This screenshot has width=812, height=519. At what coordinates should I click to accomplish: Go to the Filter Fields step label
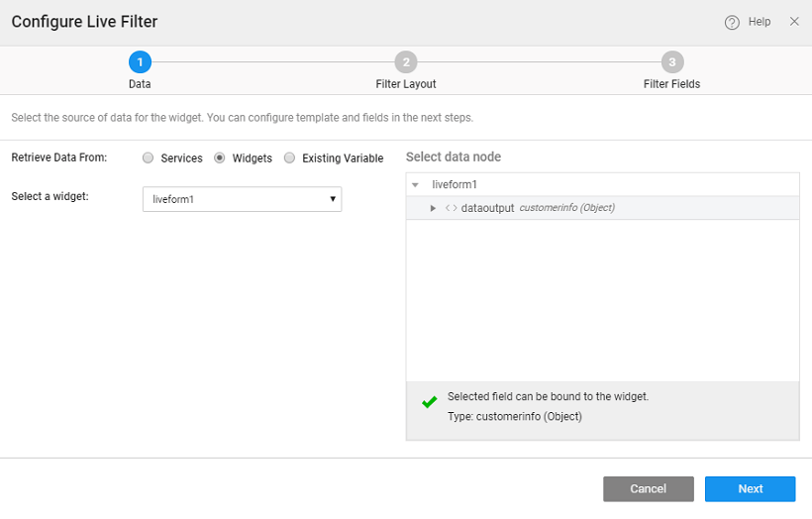point(671,84)
